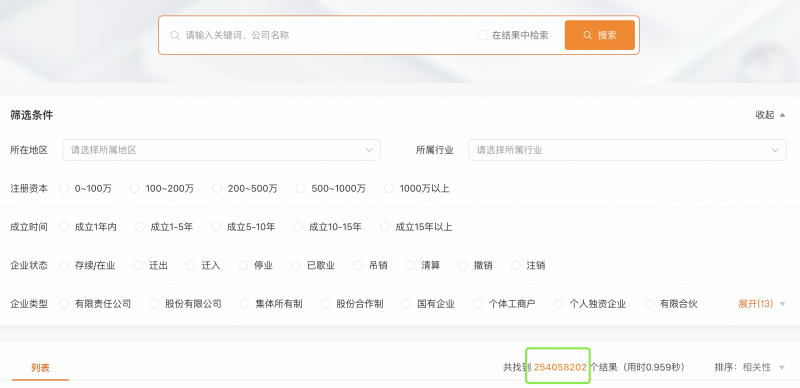The width and height of the screenshot is (800, 388).
Task: Open the 排序: 相关性 sort dropdown
Action: click(x=749, y=367)
